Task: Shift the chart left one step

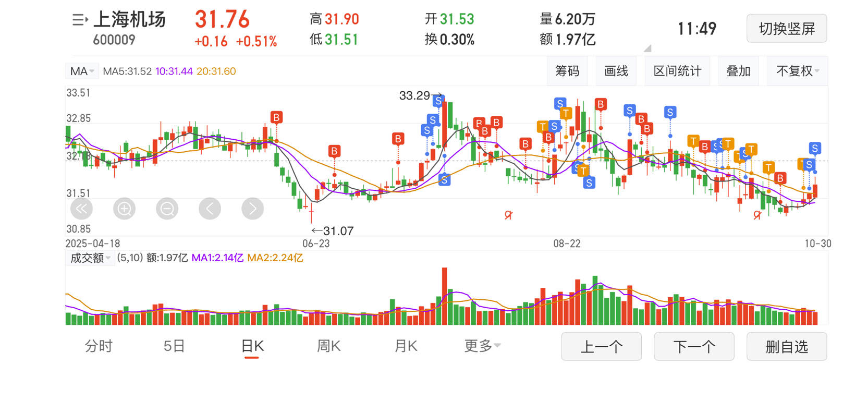Action: 210,209
